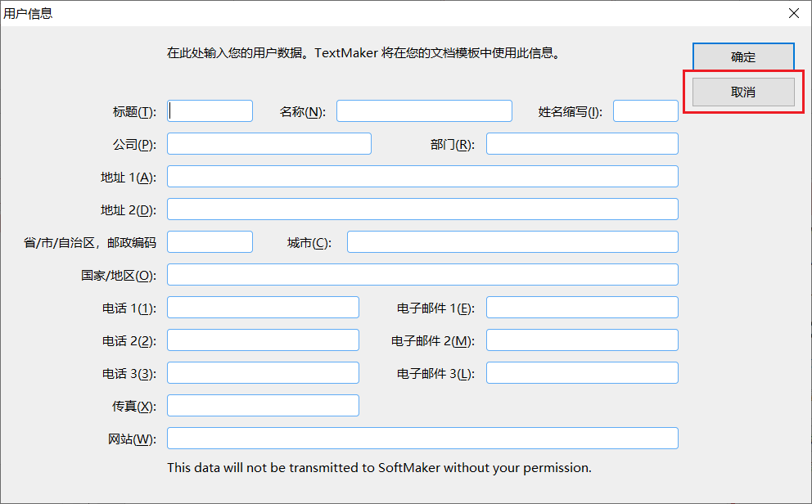Click the 国家/地区 country field
Viewport: 812px width, 504px height.
(x=422, y=274)
